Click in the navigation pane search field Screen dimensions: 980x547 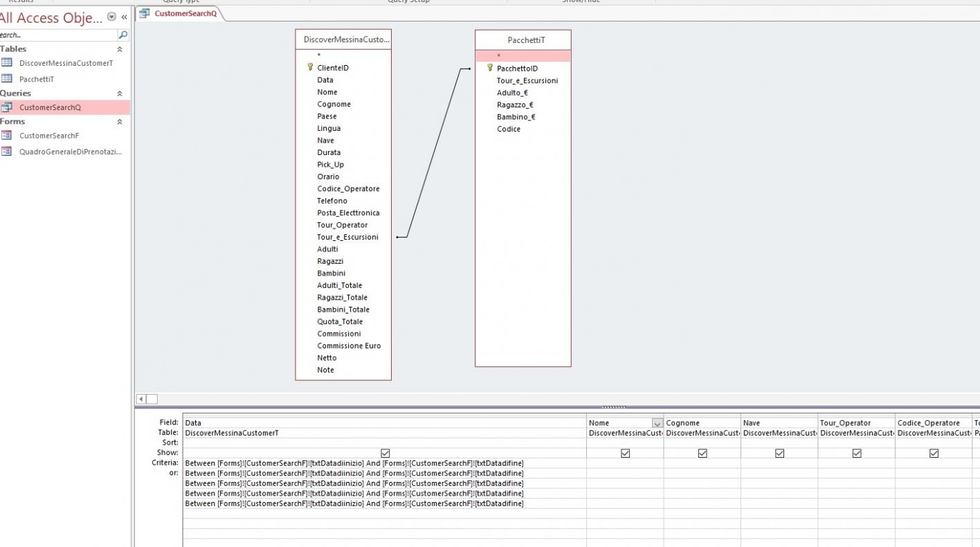(58, 35)
